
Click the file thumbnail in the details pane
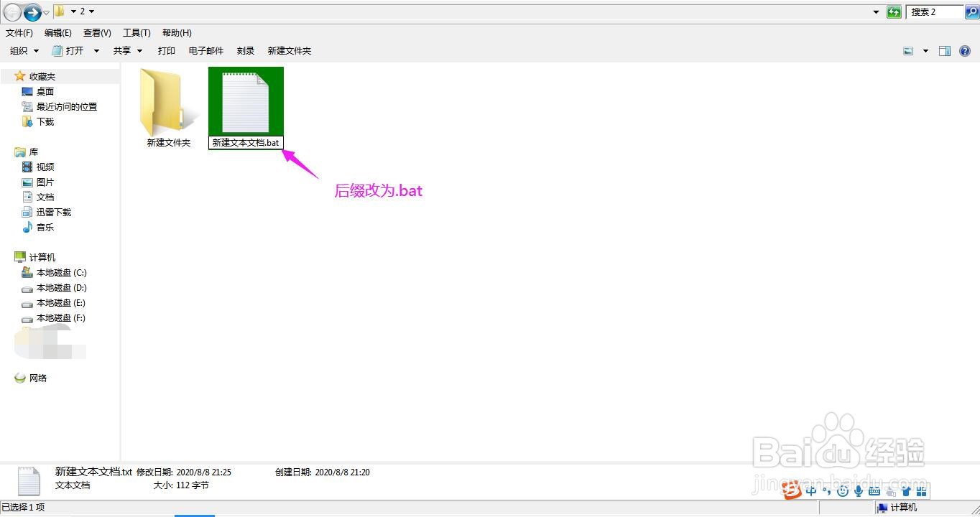coord(29,481)
